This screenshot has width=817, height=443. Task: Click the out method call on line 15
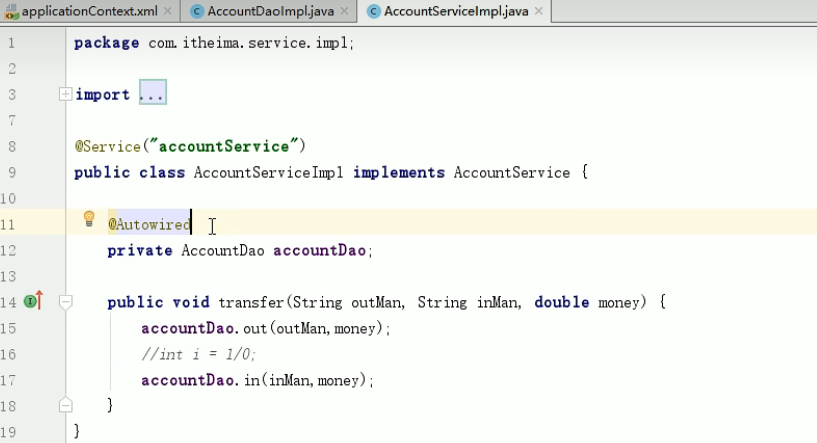(255, 328)
